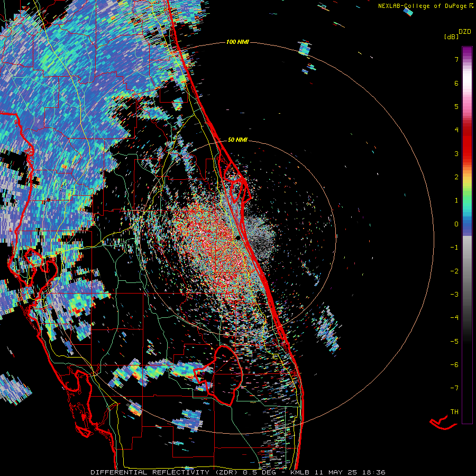This screenshot has height=476, width=476.
Task: Click the TH threshold label
Action: [x=454, y=412]
